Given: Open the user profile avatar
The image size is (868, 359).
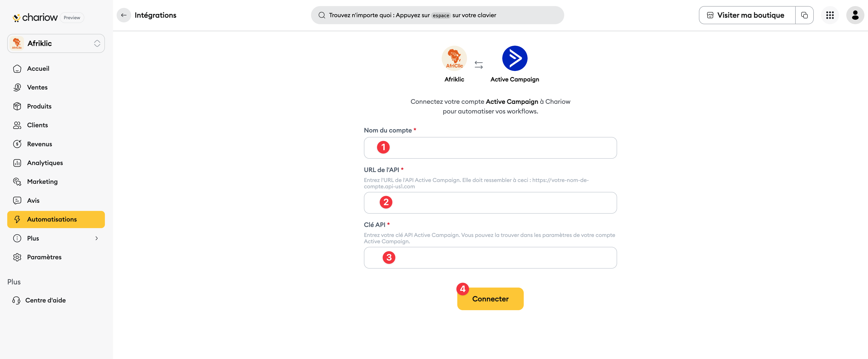Looking at the screenshot, I should 855,15.
